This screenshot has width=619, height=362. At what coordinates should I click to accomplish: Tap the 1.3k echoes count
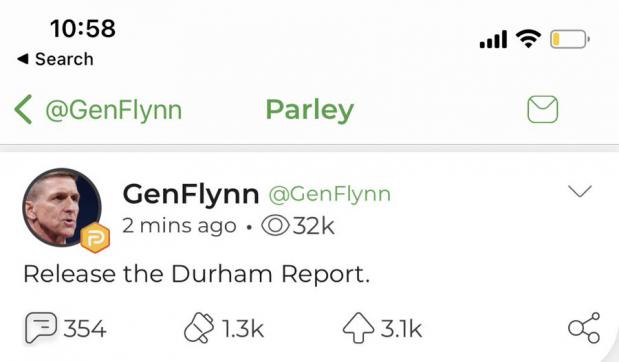pyautogui.click(x=243, y=328)
